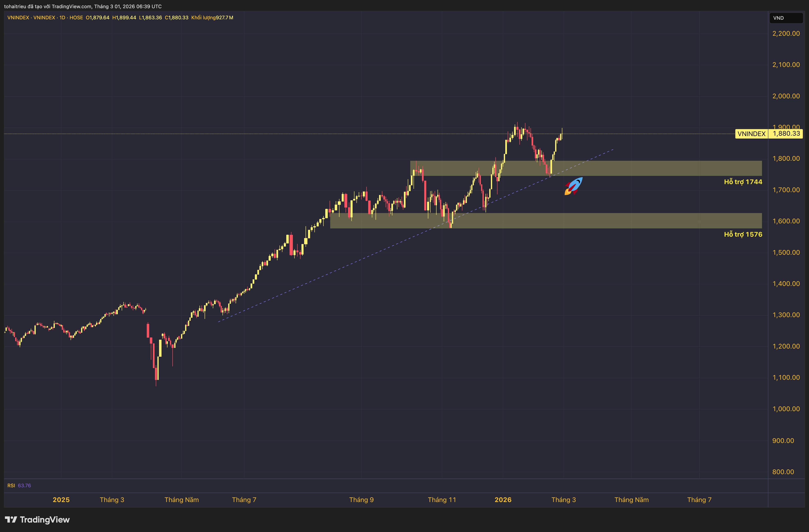The image size is (809, 532).
Task: Click the RSI indicator label
Action: [x=11, y=485]
